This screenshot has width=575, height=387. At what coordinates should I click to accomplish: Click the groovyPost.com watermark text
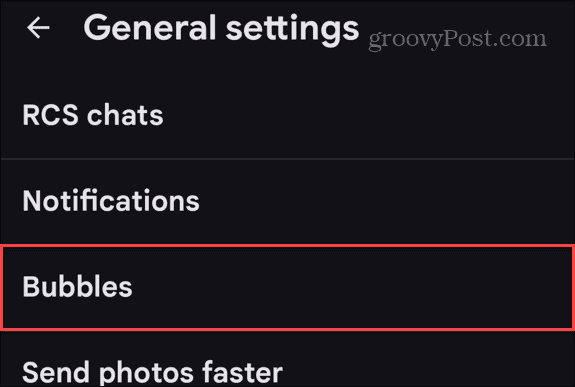457,39
